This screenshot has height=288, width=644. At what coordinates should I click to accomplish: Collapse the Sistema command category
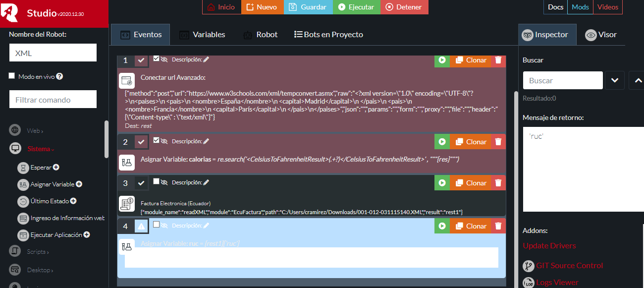pos(41,149)
